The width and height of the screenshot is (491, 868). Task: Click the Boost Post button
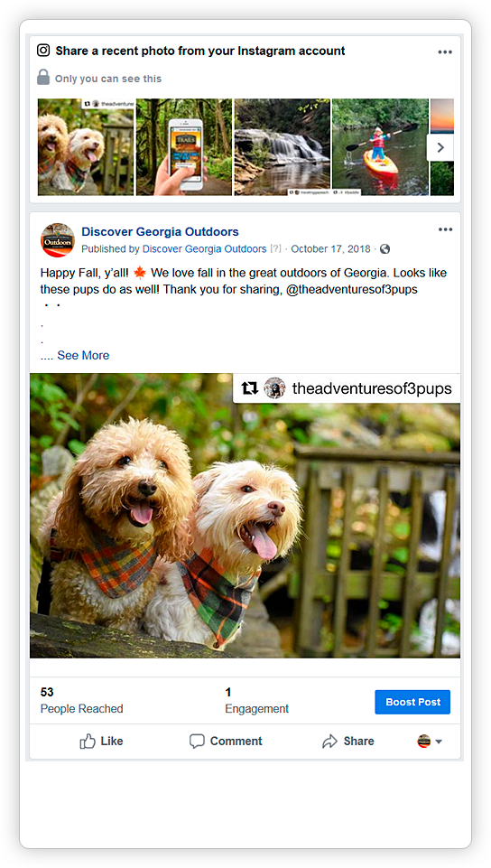412,702
